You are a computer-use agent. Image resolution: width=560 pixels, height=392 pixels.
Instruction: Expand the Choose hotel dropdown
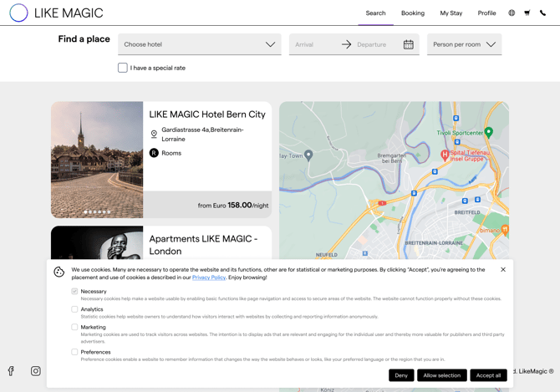[x=199, y=44]
